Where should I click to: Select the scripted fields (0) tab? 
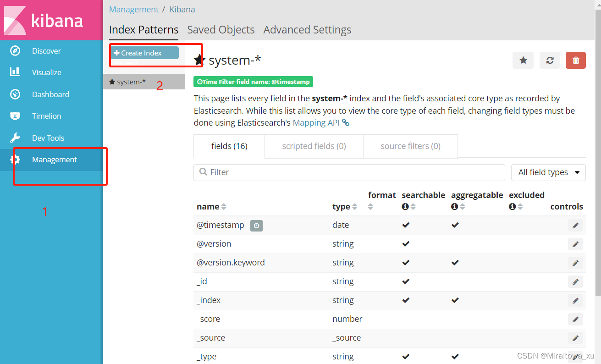[x=314, y=146]
